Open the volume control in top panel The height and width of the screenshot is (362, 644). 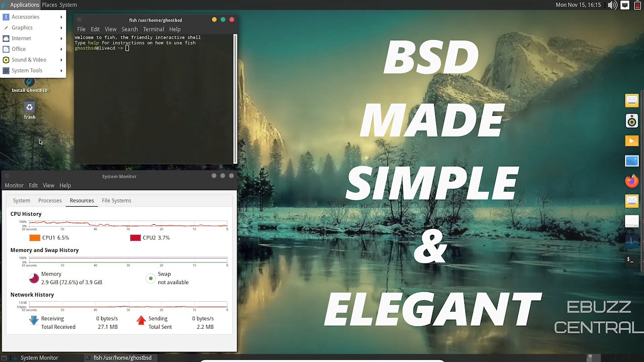pyautogui.click(x=612, y=5)
